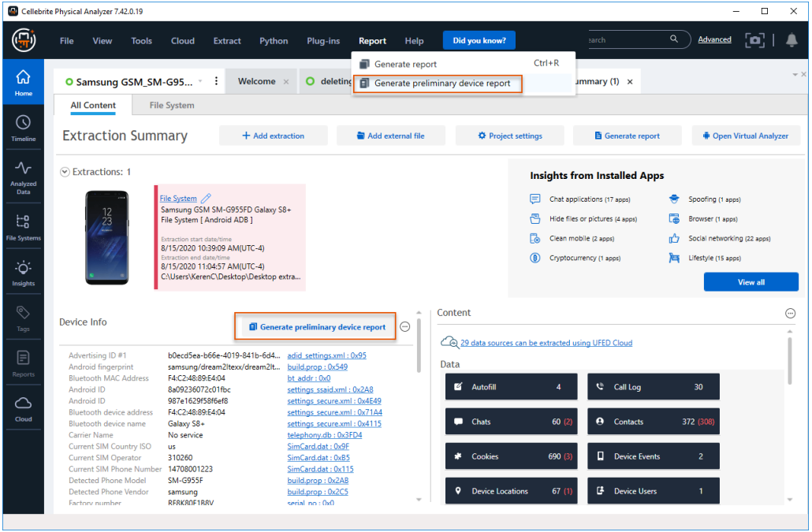
Task: Click the search input field
Action: click(x=627, y=39)
